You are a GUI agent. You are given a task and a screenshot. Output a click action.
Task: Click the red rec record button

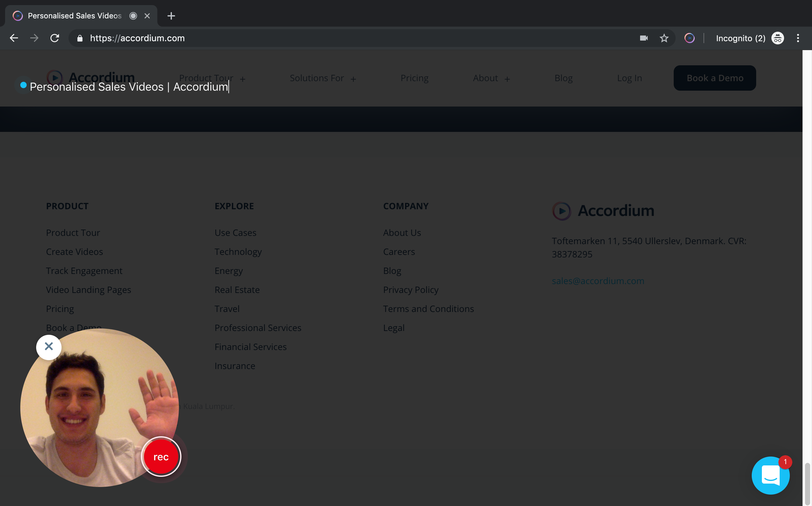point(161,457)
